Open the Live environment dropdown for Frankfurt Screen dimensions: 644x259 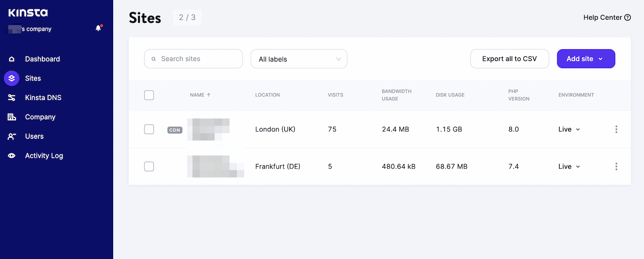pos(569,167)
